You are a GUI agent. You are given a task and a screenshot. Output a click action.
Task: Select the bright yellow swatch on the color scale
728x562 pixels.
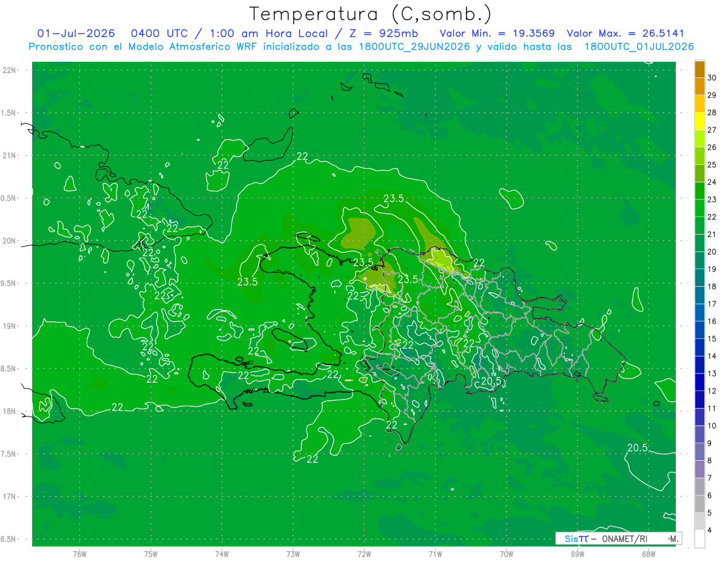pos(699,121)
